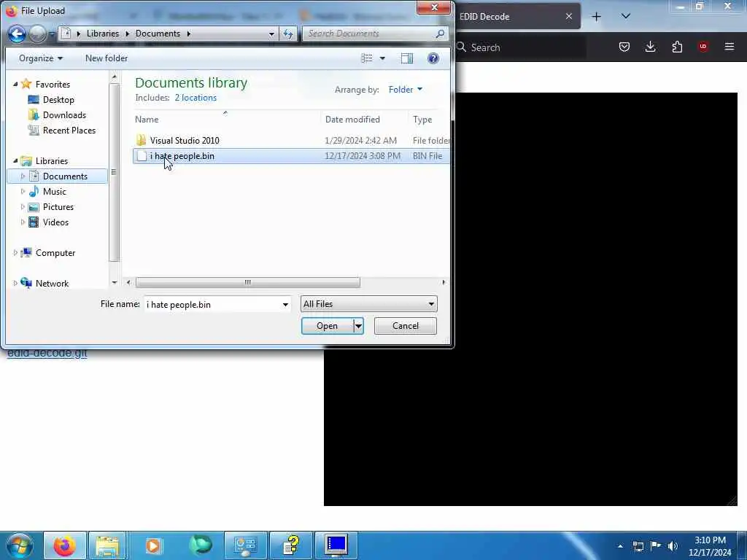
Task: Click the network tray icon
Action: (638, 546)
